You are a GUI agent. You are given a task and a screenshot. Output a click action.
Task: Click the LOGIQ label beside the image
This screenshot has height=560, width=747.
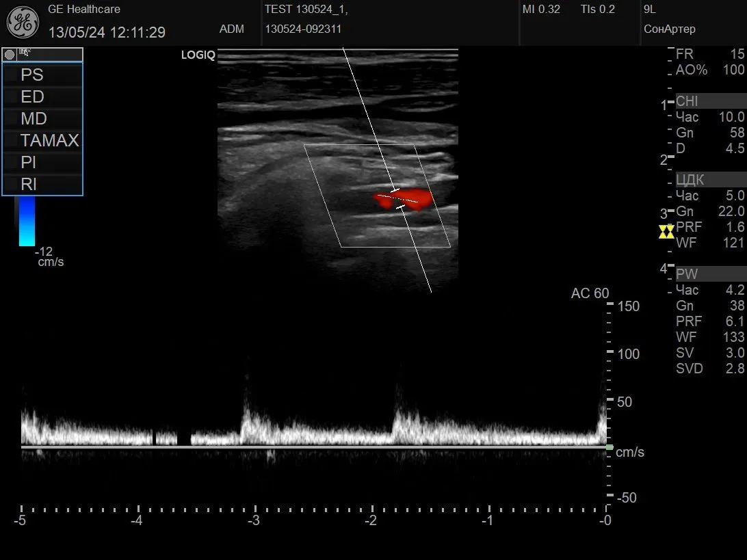(198, 55)
